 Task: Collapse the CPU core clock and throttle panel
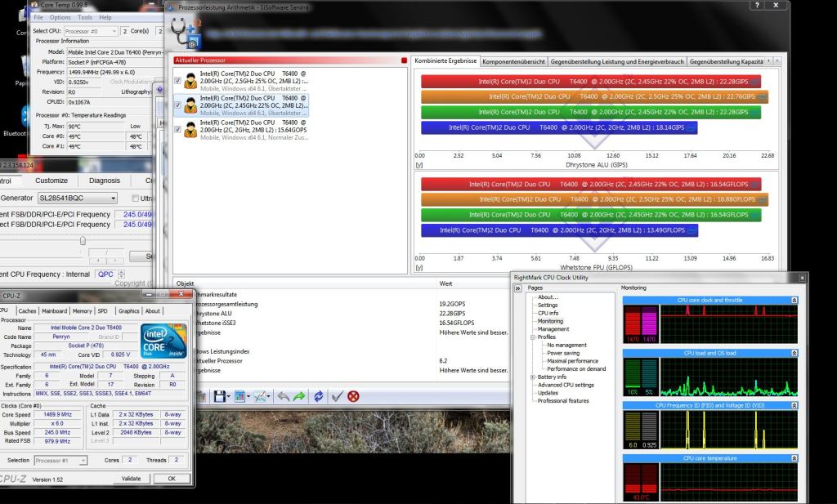tap(794, 301)
